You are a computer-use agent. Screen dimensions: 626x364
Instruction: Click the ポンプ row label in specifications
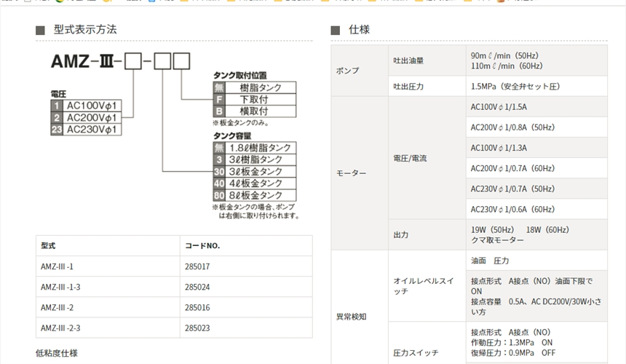tap(347, 71)
